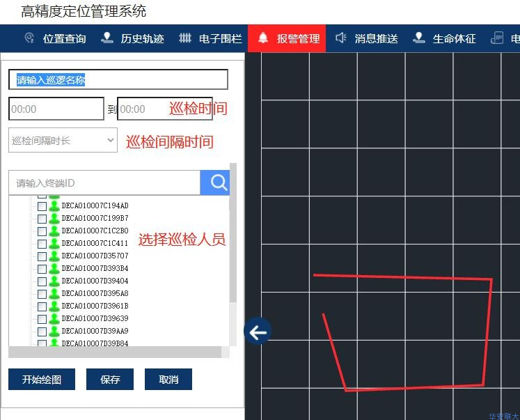Select terminal name DECA010007C1C2B0
The image size is (520, 420).
point(95,231)
